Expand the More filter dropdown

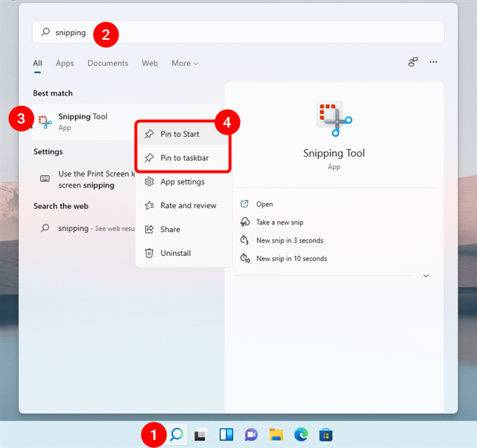coord(185,63)
